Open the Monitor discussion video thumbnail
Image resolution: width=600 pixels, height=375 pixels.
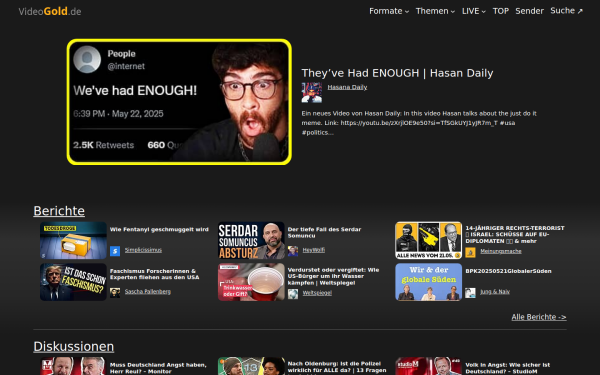pyautogui.click(x=73, y=366)
